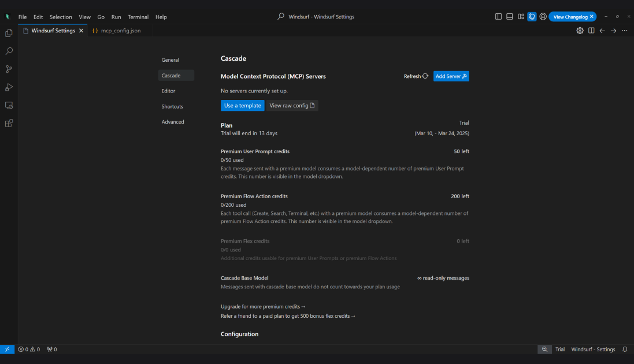Open the Selection menu
Screen dimensions: 634x364
tap(61, 17)
